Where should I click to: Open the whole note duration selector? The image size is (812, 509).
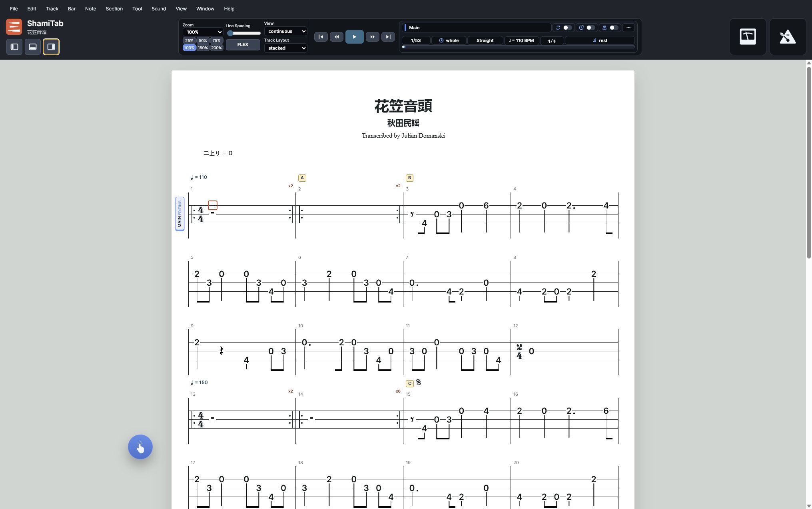point(449,40)
